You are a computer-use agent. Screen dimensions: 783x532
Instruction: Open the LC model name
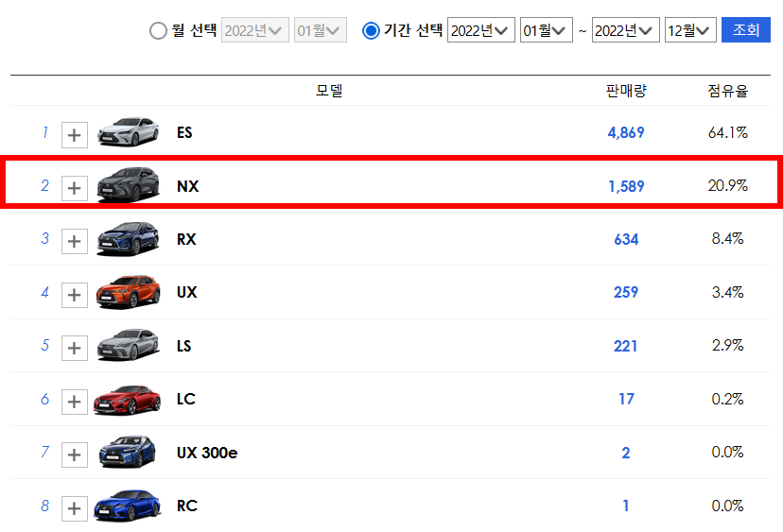[x=185, y=400]
